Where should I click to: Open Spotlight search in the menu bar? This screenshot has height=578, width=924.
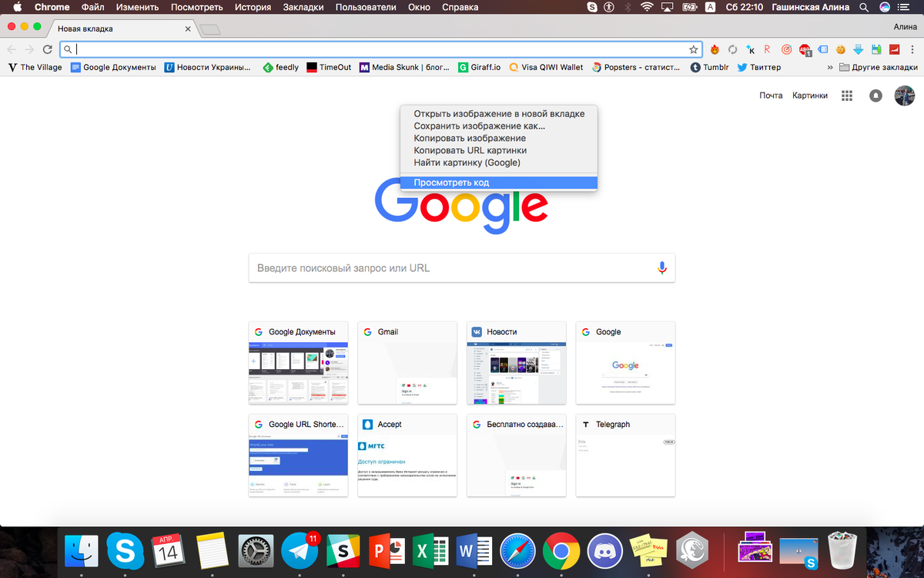pyautogui.click(x=865, y=7)
